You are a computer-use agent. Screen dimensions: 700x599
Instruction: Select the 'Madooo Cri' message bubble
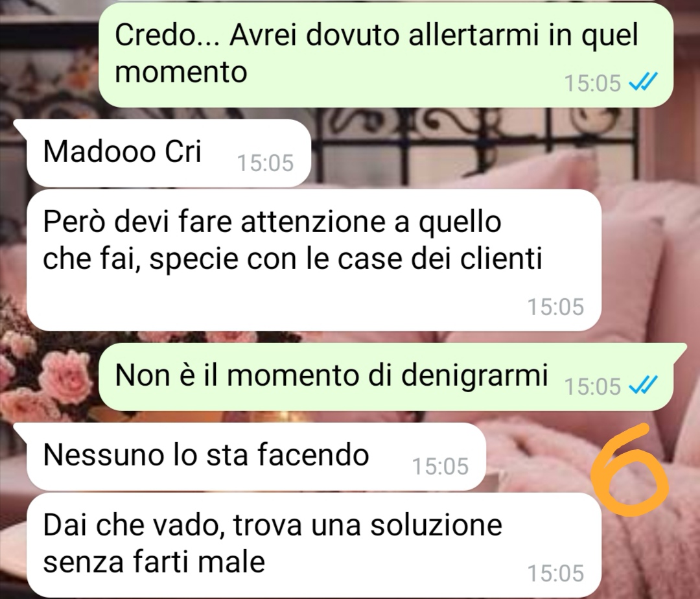coord(169,153)
